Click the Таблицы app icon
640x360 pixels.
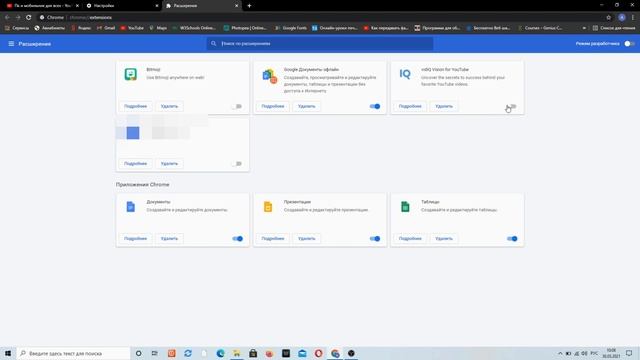pyautogui.click(x=405, y=207)
